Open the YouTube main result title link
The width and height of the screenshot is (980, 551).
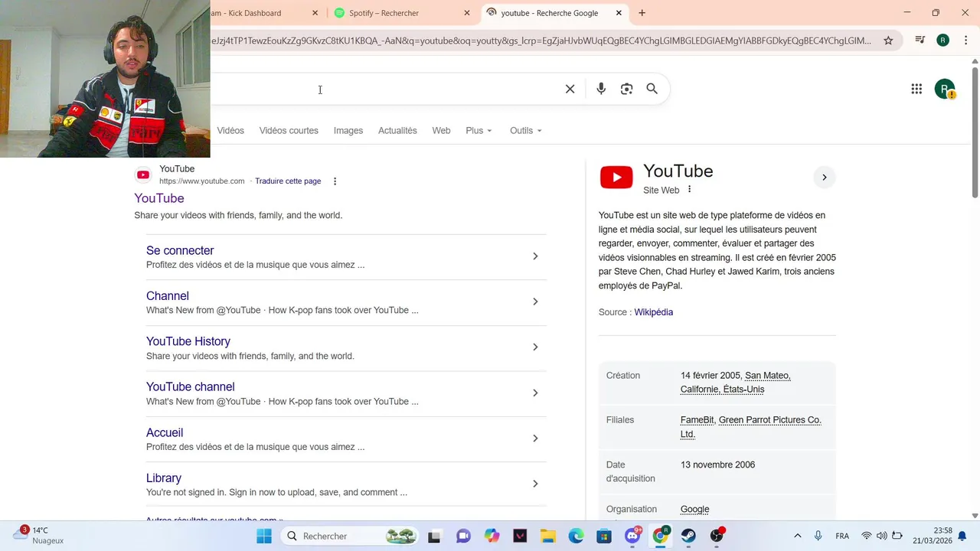(159, 198)
